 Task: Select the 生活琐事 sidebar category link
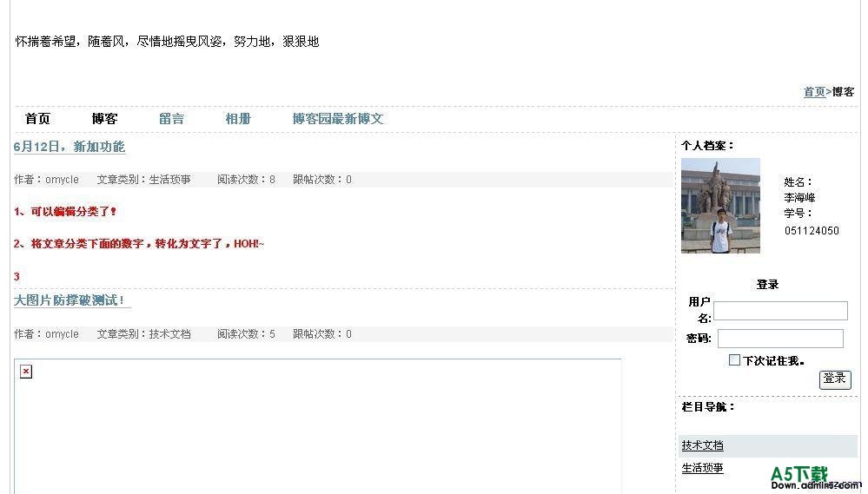pos(703,468)
